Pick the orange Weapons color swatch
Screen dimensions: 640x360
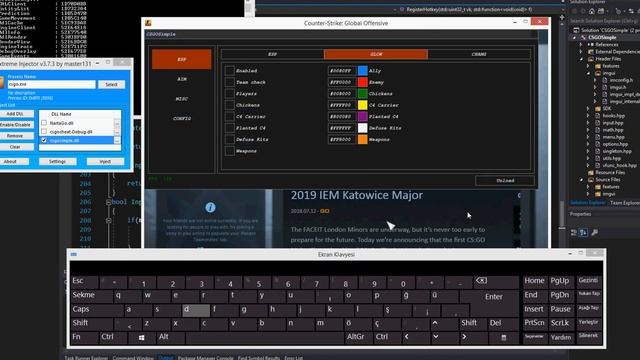[362, 139]
